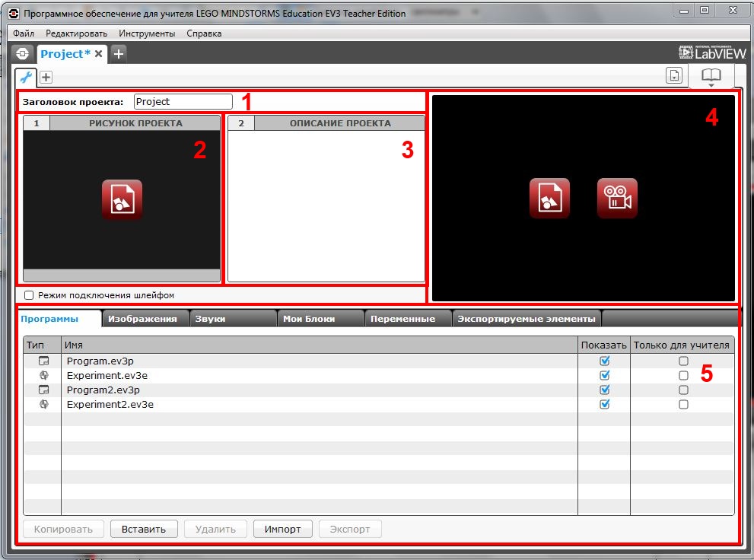Screen dimensions: 754x560
Task: Uncheck Показать for Program.ev3p
Action: point(604,361)
